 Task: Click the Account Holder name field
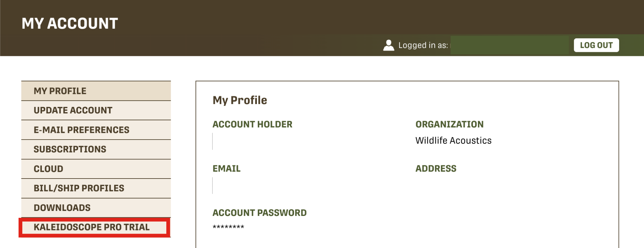pyautogui.click(x=252, y=141)
